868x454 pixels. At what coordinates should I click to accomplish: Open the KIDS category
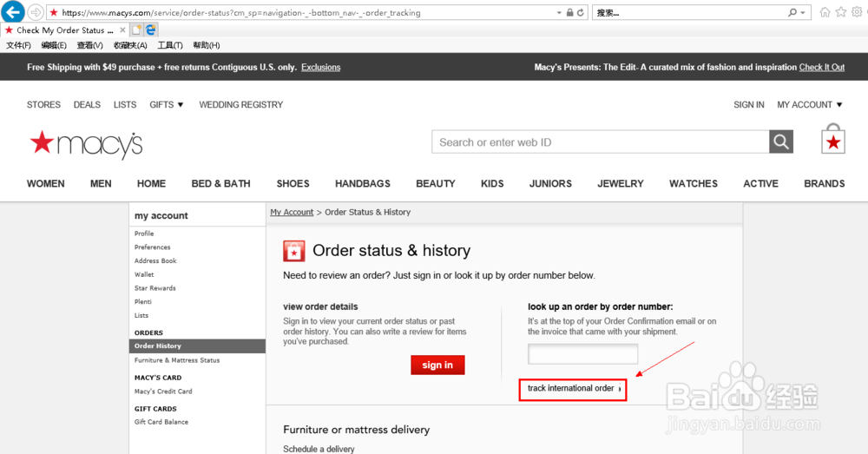pos(492,184)
